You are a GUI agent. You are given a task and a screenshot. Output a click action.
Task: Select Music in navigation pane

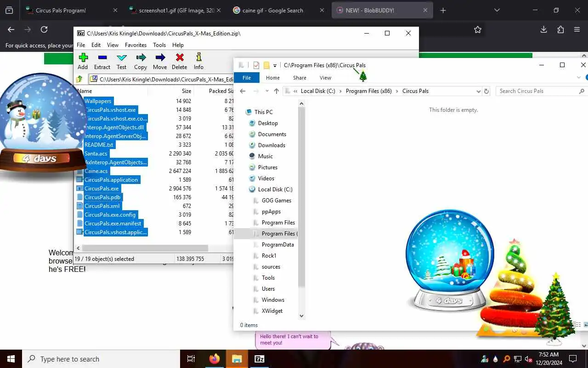(266, 156)
